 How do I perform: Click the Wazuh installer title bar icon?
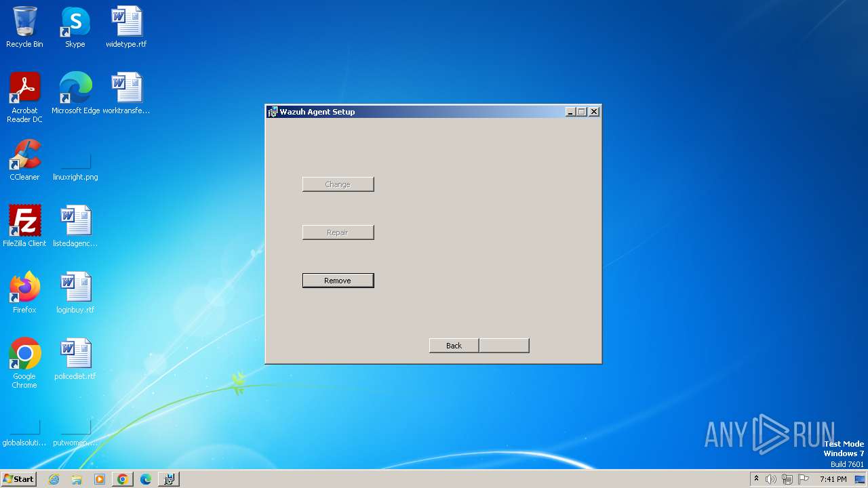coord(273,112)
